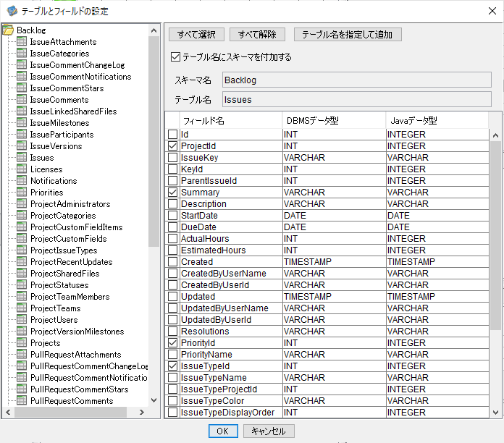
Task: Check the IssueKey field checkbox
Action: [172, 157]
